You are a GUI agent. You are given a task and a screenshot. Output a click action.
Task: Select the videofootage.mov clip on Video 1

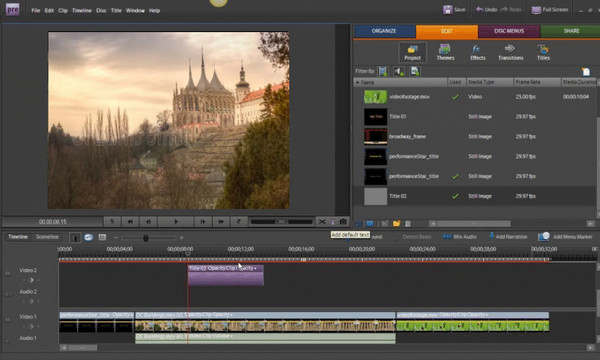tap(473, 322)
